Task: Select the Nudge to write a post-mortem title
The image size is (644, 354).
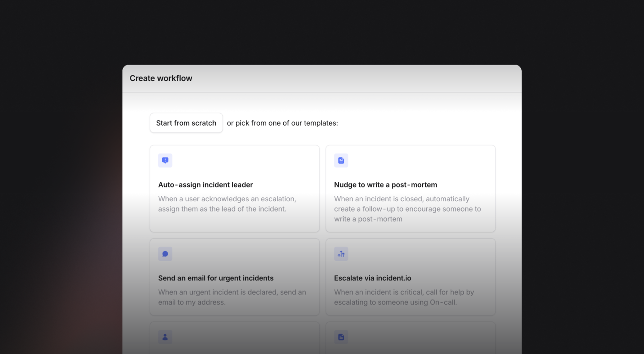Action: click(x=385, y=185)
